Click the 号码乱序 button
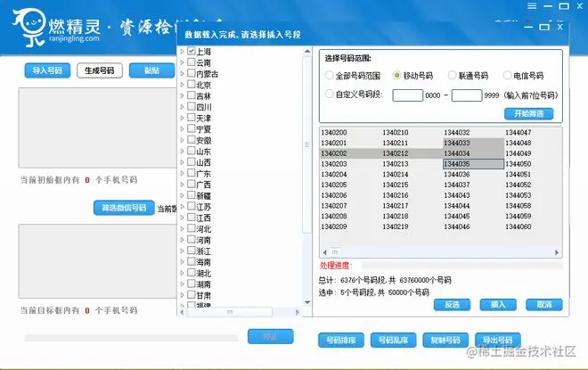The image size is (588, 370). click(x=393, y=340)
